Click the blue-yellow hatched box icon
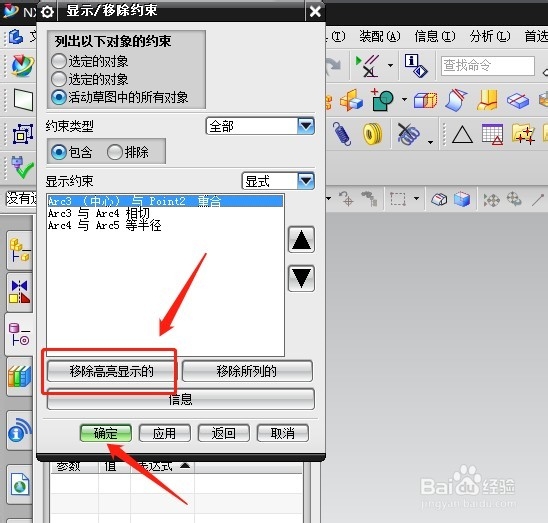The height and width of the screenshot is (523, 548). [x=425, y=100]
